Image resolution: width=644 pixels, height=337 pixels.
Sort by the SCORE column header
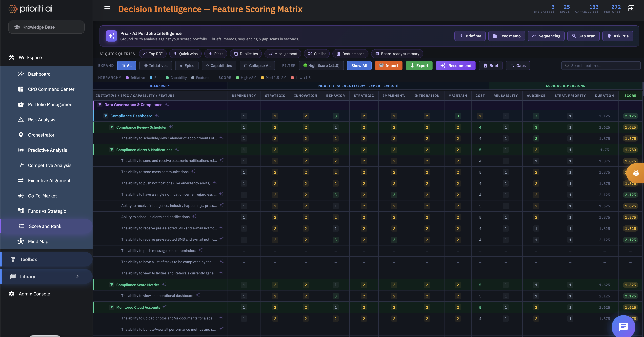coord(630,95)
